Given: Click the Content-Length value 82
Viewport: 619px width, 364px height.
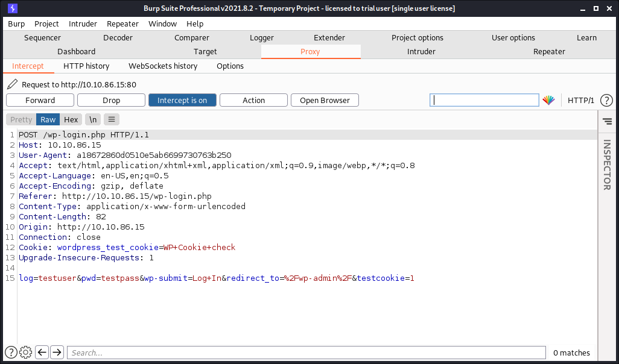Looking at the screenshot, I should tap(101, 217).
